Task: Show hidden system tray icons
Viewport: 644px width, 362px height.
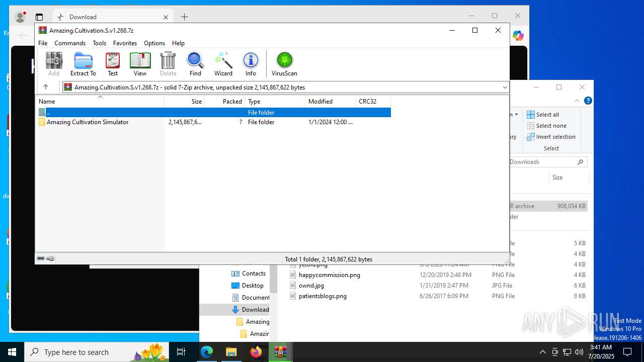Action: click(x=542, y=352)
